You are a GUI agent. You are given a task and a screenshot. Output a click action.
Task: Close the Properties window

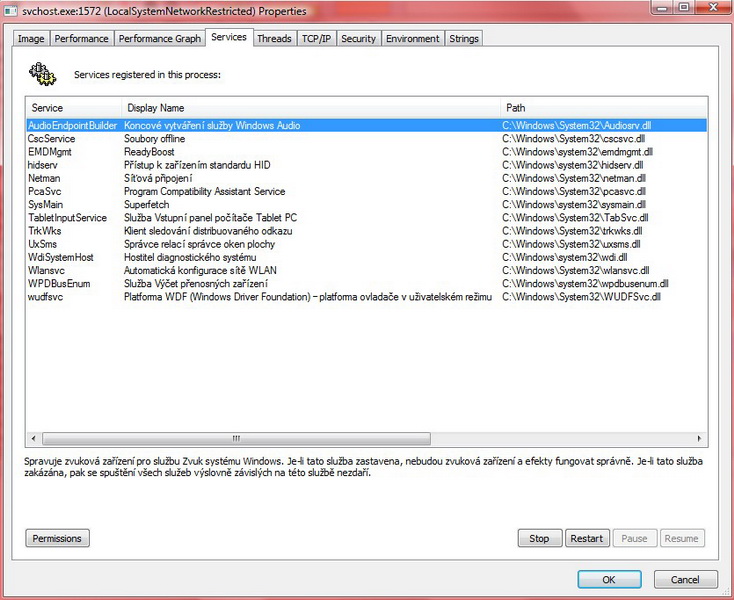711,8
